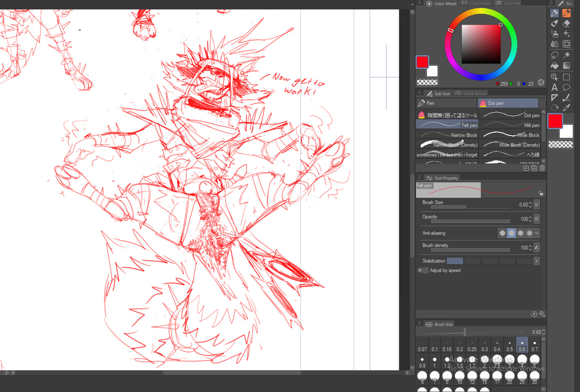The width and height of the screenshot is (580, 392).
Task: Select the Auto select magic wand tool
Action: (566, 55)
